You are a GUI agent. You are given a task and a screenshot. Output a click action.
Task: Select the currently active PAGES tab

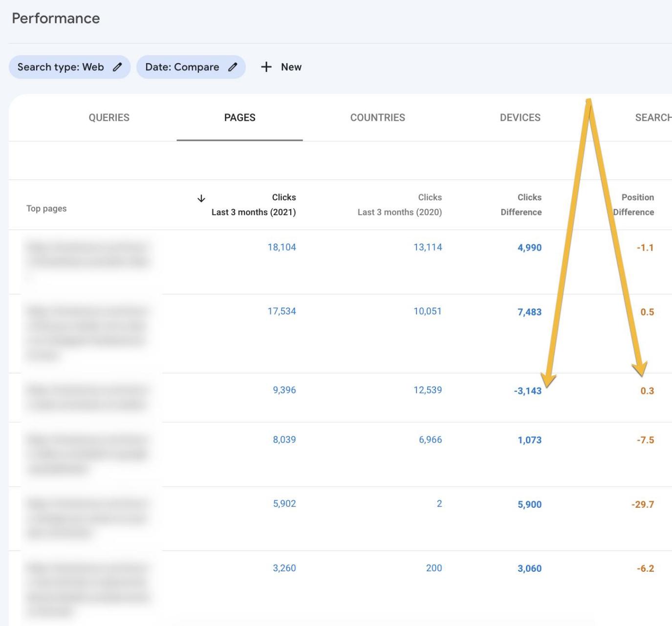[x=239, y=117]
